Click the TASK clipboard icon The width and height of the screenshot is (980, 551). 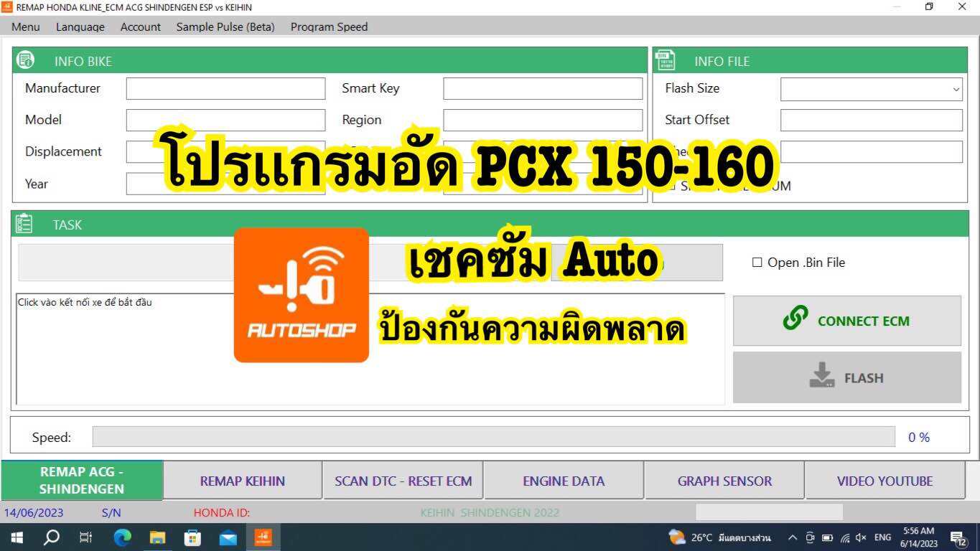tap(24, 224)
